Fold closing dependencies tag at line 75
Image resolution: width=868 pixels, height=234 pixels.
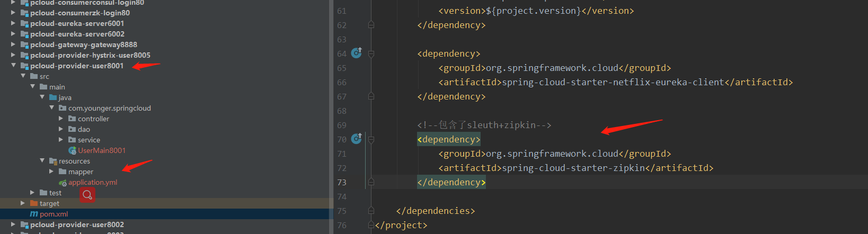coord(371,211)
